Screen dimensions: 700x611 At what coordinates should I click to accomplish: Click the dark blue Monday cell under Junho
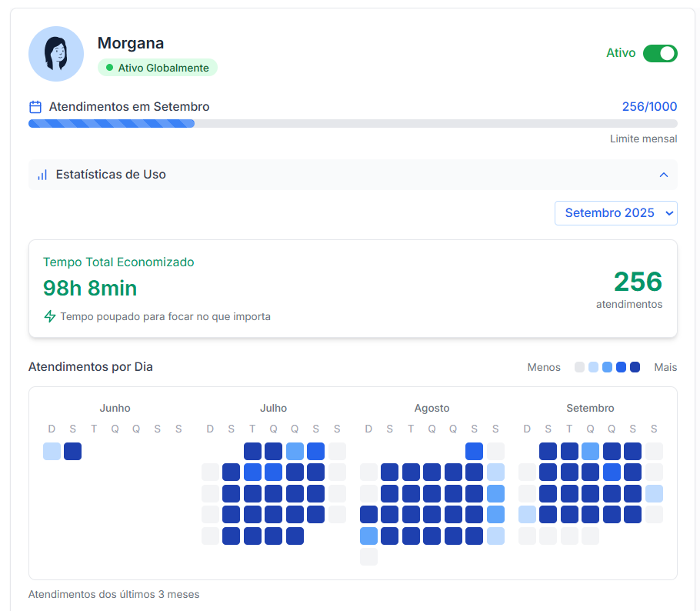(72, 451)
